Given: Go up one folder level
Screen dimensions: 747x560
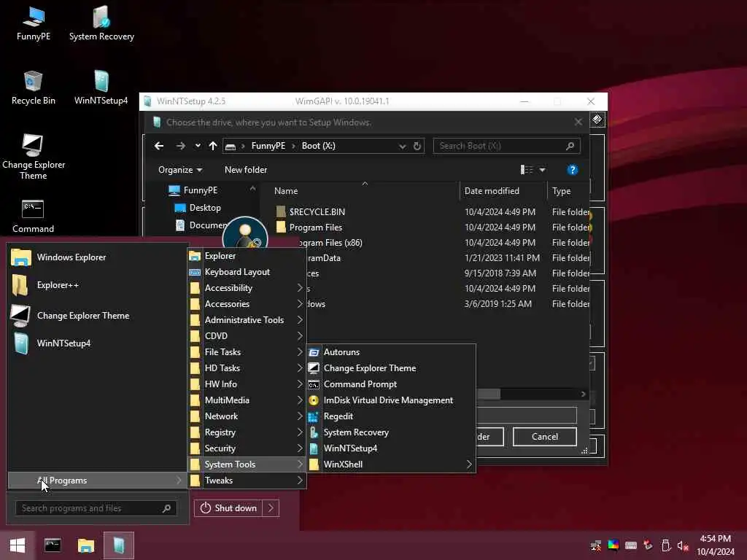Looking at the screenshot, I should point(213,146).
